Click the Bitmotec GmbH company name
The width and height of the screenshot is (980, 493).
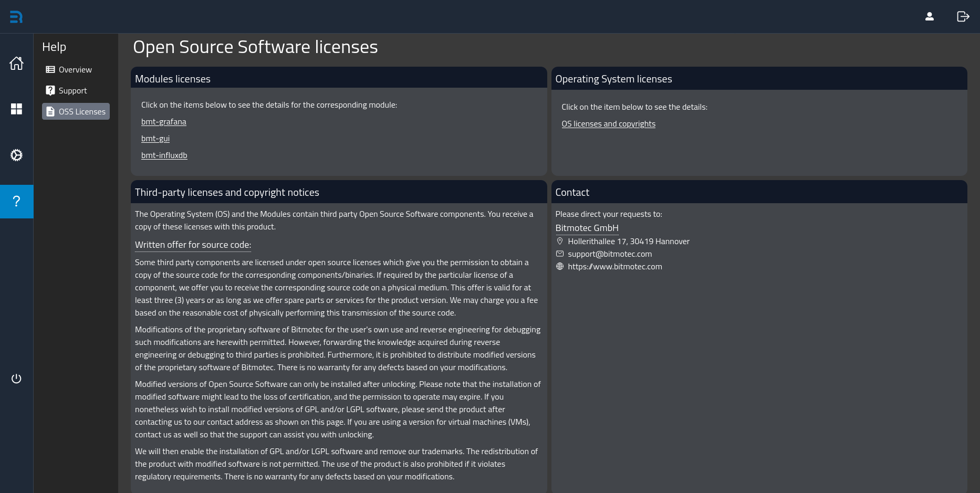click(587, 228)
